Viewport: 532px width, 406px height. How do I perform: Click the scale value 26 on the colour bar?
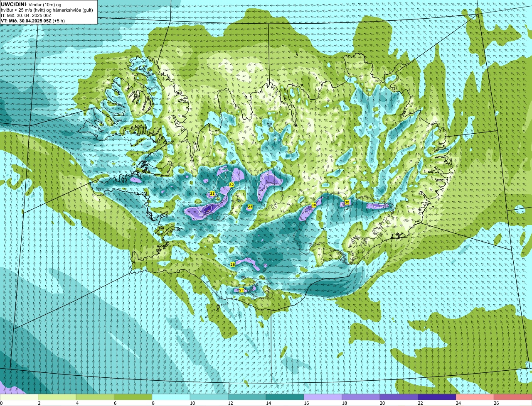pos(496,403)
